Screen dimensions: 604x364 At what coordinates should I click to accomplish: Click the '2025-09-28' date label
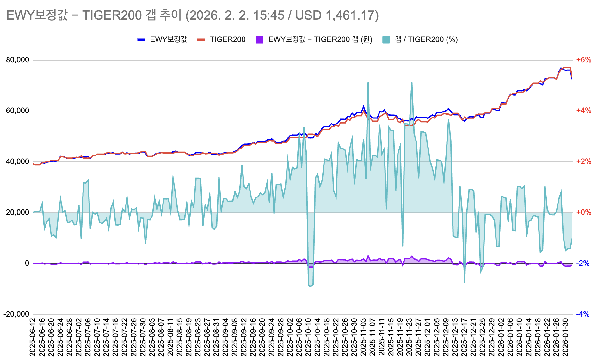point(280,337)
